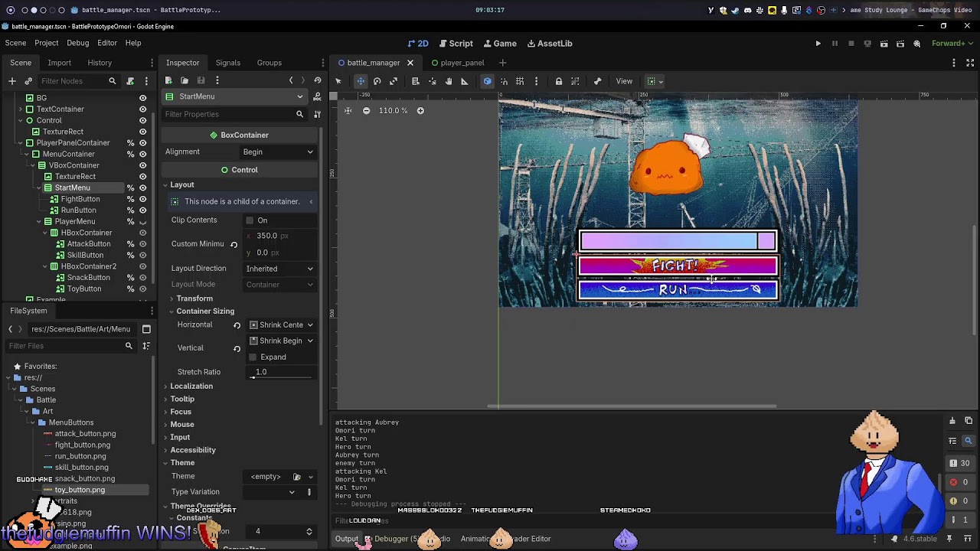Screen dimensions: 980x551
Task: Open skeleton options with the bone icon
Action: click(598, 81)
